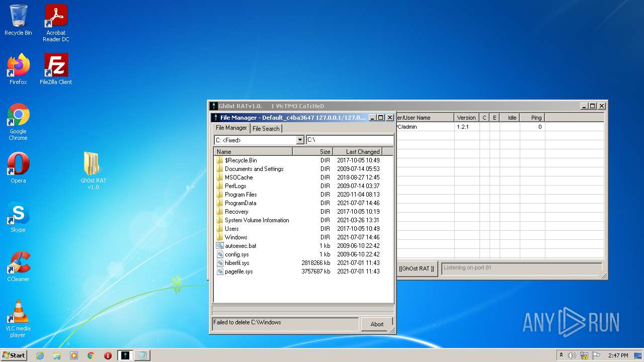
Task: Select the victim row with version 1.2.1
Action: (500, 127)
